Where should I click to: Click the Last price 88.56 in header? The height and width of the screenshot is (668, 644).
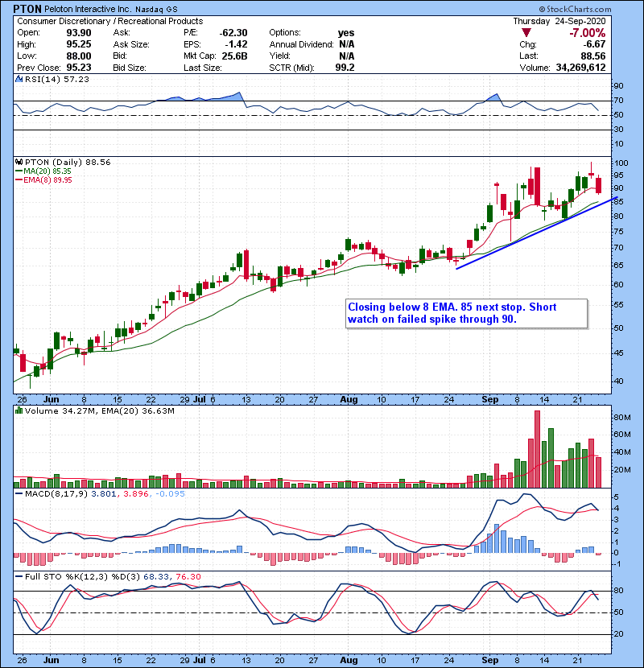593,56
